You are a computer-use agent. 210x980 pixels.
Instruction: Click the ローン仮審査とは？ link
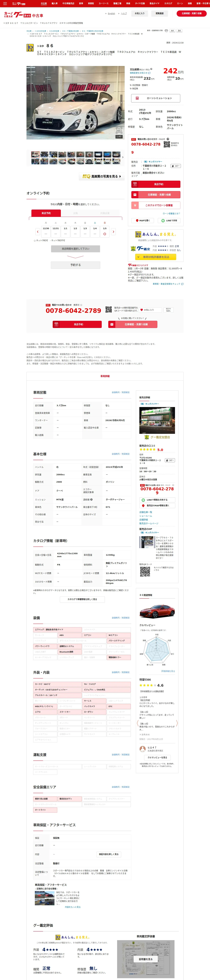coord(172,213)
